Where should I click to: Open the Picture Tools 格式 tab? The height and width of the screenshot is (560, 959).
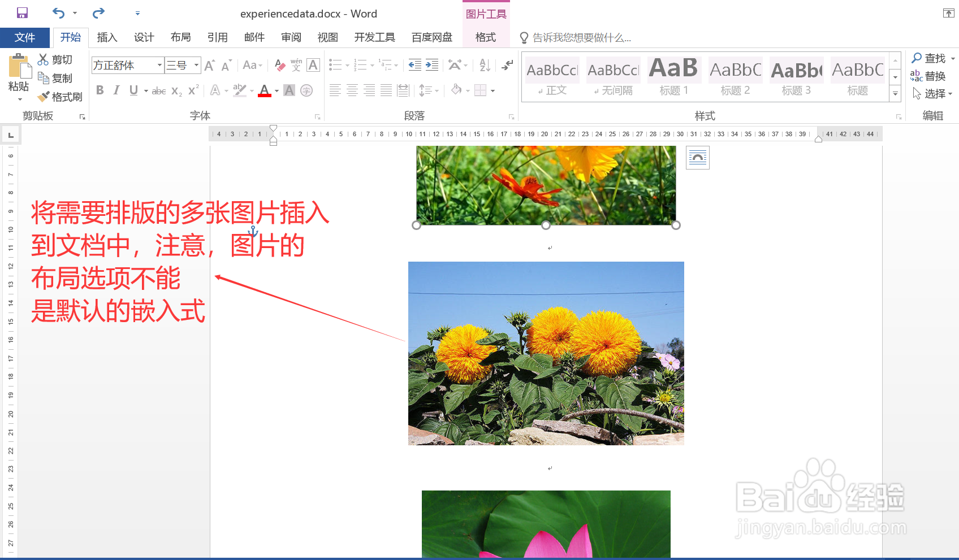(486, 37)
